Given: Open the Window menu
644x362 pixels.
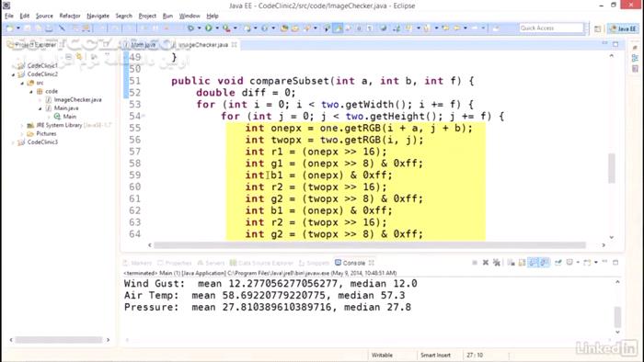Looking at the screenshot, I should click(x=190, y=16).
